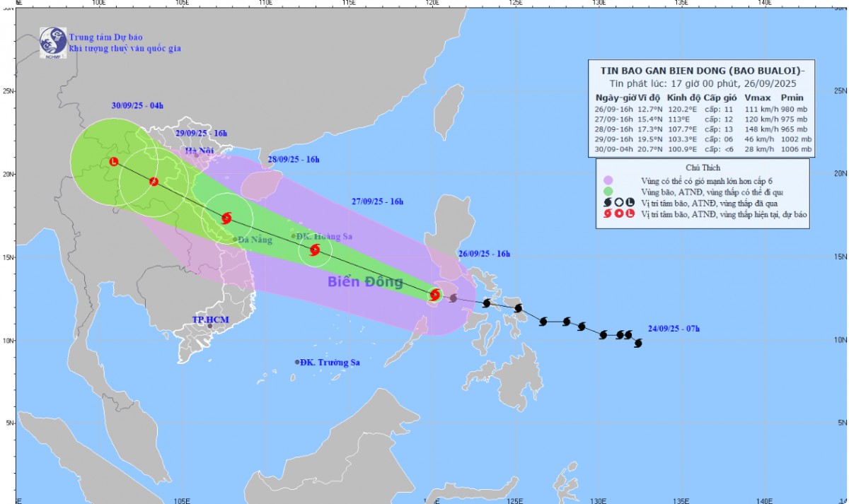Select the 28/09/25 forecast storm icon near Đà Nẵng
Viewport: 849px width, 504px height.
click(x=226, y=218)
